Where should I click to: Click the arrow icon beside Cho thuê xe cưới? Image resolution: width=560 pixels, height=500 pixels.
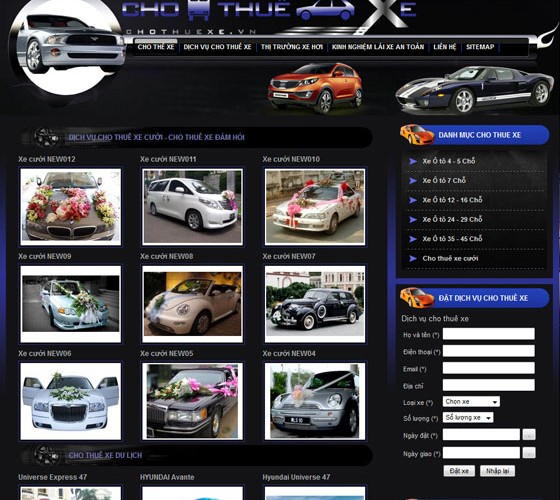(413, 258)
